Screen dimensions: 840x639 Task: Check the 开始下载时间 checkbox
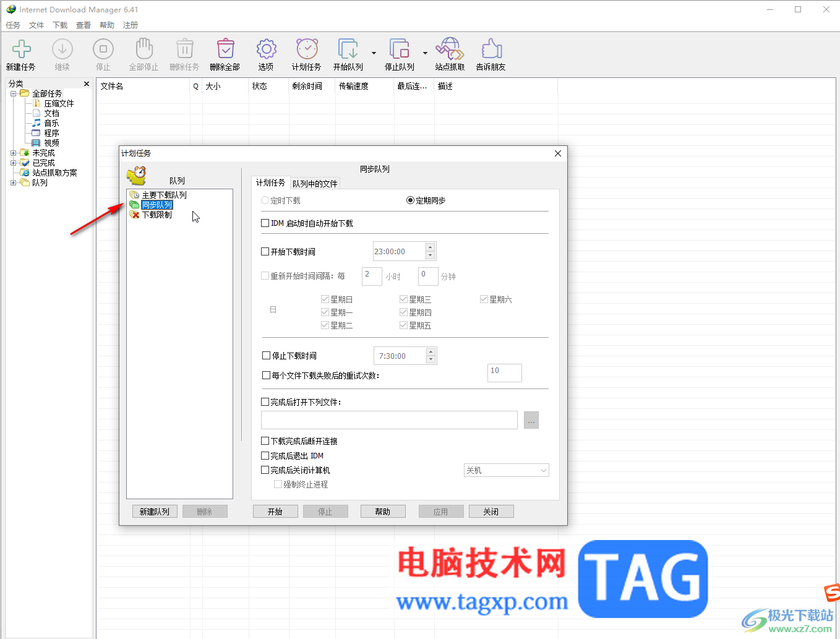tap(265, 252)
